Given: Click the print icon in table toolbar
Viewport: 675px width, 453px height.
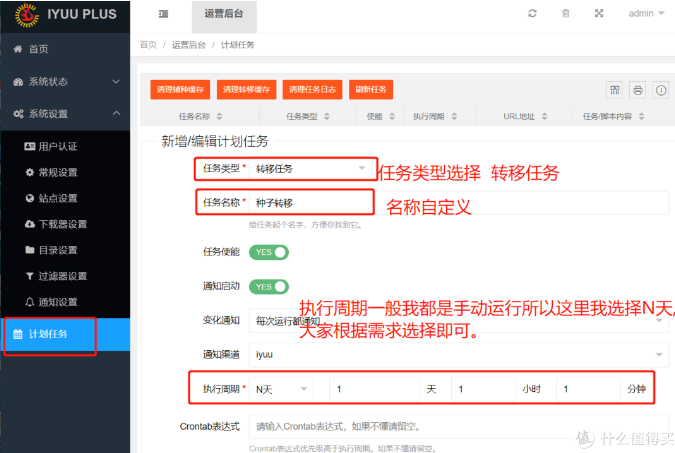Looking at the screenshot, I should 638,90.
